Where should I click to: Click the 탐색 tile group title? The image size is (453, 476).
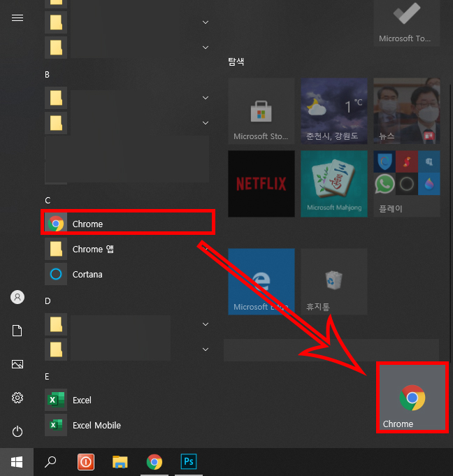(236, 62)
